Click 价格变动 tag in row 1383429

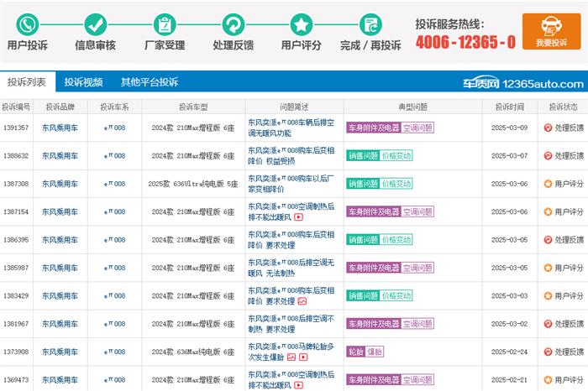tap(396, 296)
